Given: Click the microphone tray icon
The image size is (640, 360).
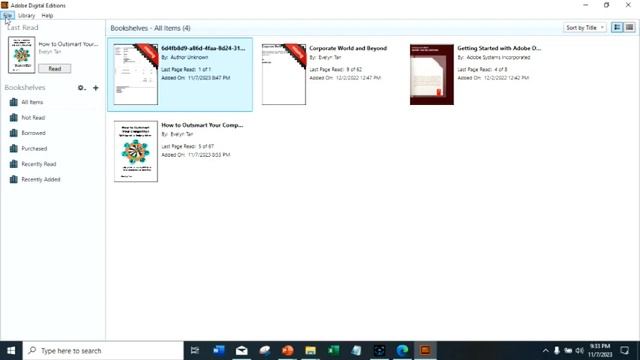Looking at the screenshot, I should [x=556, y=351].
